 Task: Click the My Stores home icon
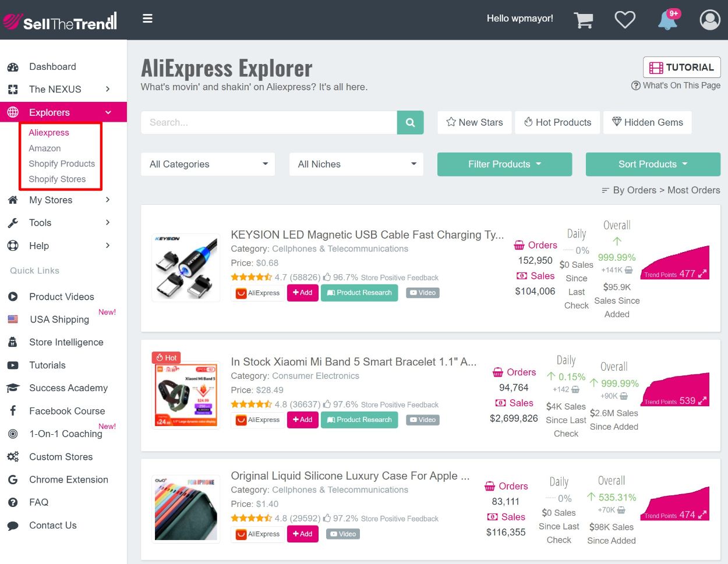13,200
